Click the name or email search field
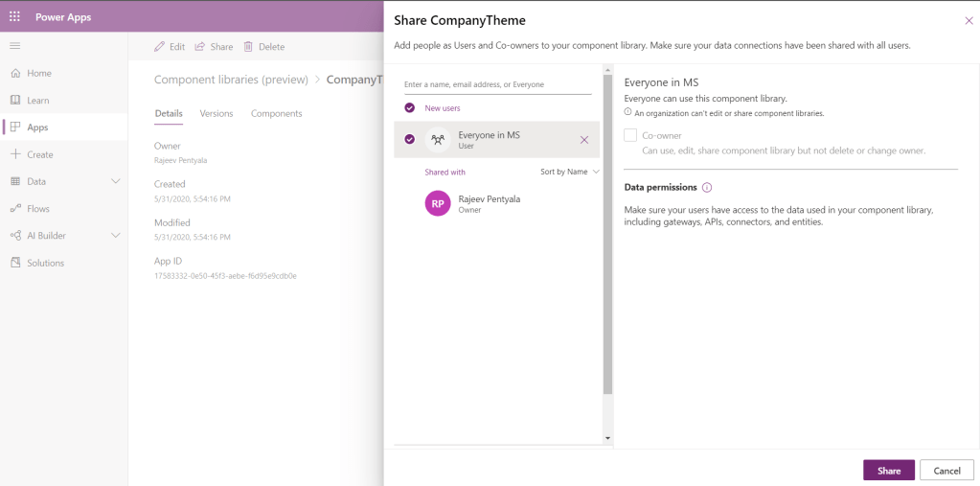Image resolution: width=980 pixels, height=486 pixels. pos(497,84)
